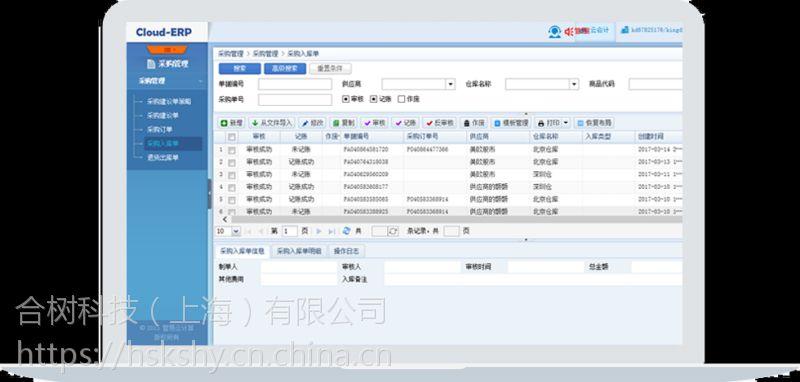Collapse the detail panel splitter arrow
Image resolution: width=800 pixels, height=382 pixels.
pos(526,240)
